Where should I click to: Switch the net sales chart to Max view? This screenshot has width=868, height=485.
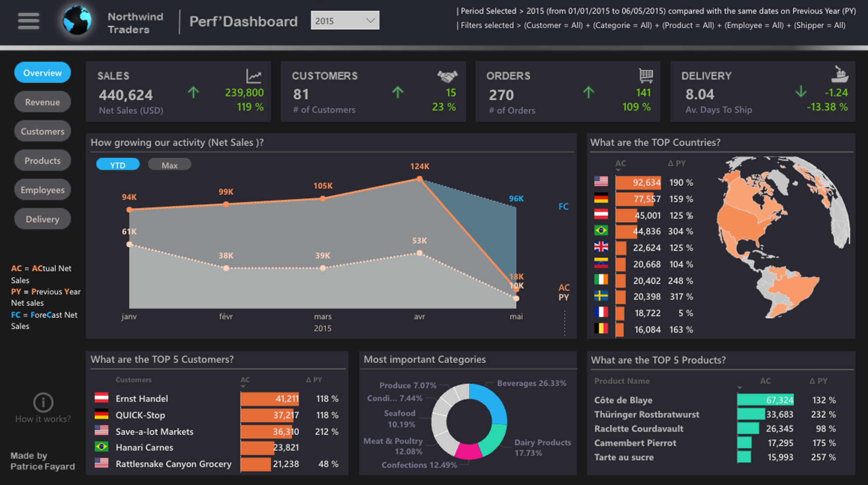(169, 165)
